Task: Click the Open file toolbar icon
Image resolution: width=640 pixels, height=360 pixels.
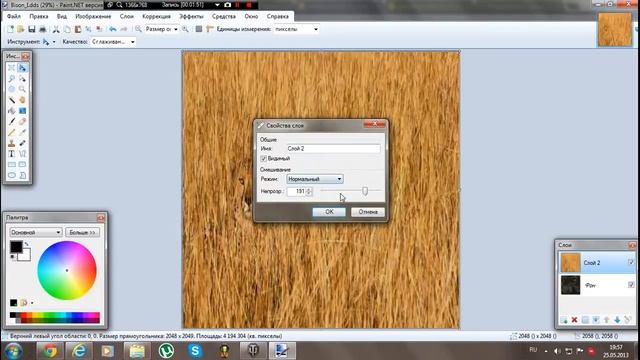Action: pos(20,29)
